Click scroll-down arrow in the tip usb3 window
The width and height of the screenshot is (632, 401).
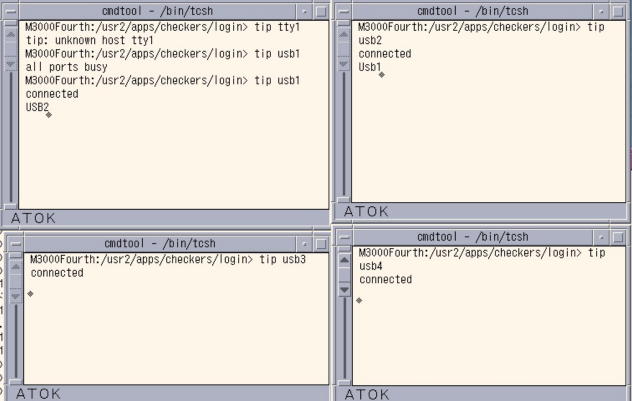[x=16, y=296]
